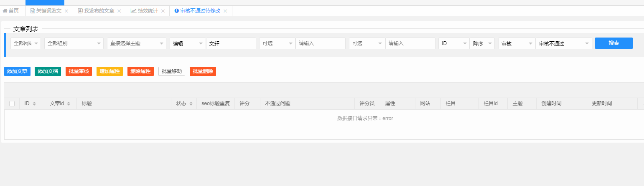Click the 数据接口请求异常：error message
Image resolution: width=644 pixels, height=186 pixels.
pyautogui.click(x=365, y=118)
